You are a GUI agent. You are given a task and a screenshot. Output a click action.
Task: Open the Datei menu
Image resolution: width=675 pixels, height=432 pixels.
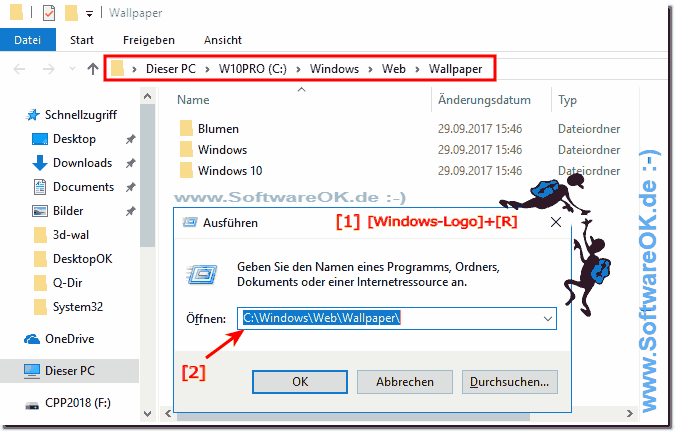(x=28, y=40)
